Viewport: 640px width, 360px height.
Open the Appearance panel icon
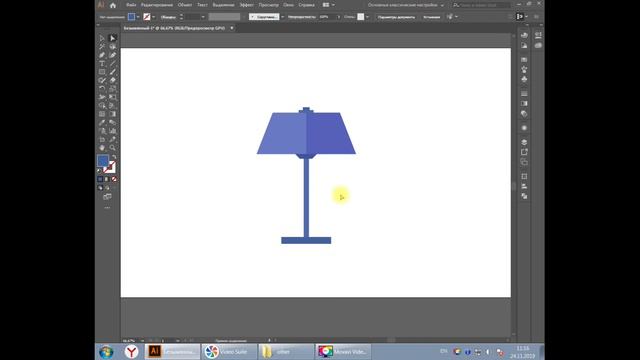(x=524, y=128)
